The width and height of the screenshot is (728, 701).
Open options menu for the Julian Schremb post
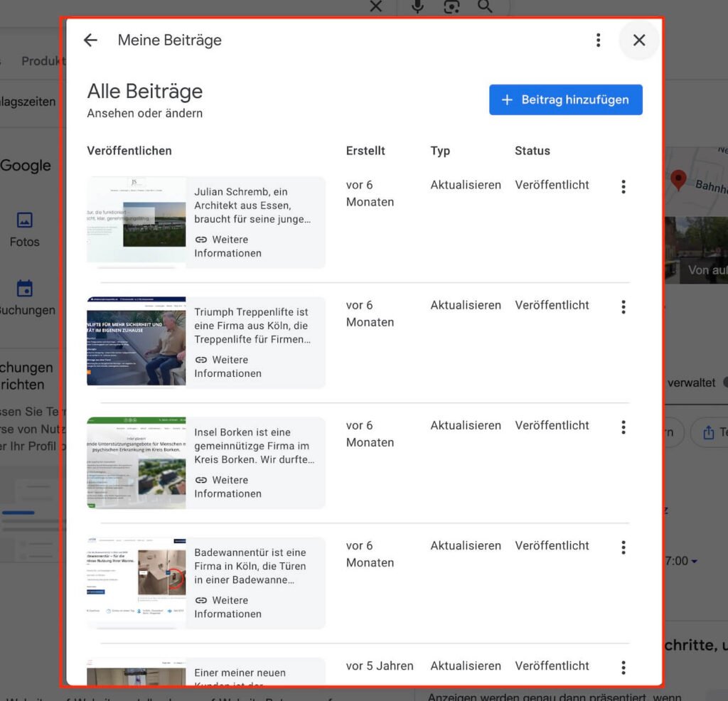click(x=623, y=186)
